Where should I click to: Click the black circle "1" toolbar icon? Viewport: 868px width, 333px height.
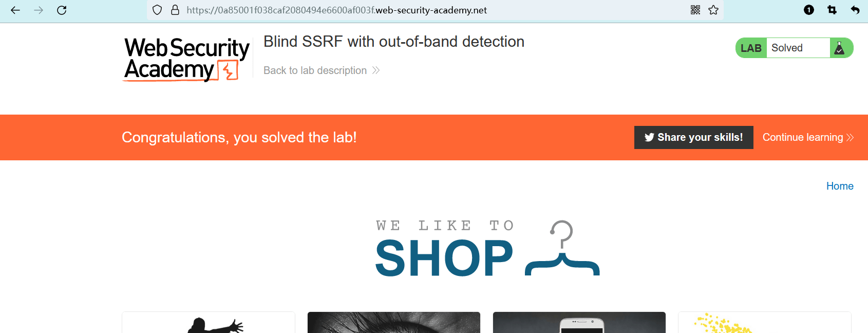click(x=809, y=10)
